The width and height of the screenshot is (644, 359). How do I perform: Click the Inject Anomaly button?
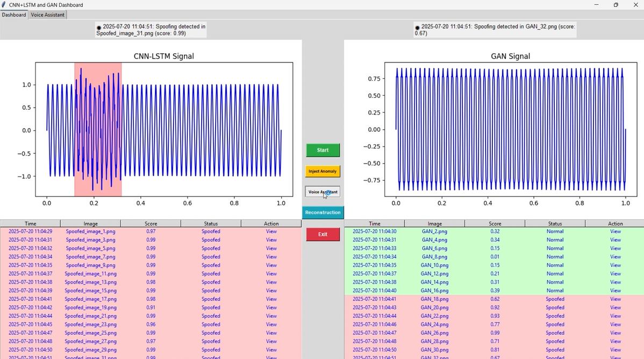[323, 171]
